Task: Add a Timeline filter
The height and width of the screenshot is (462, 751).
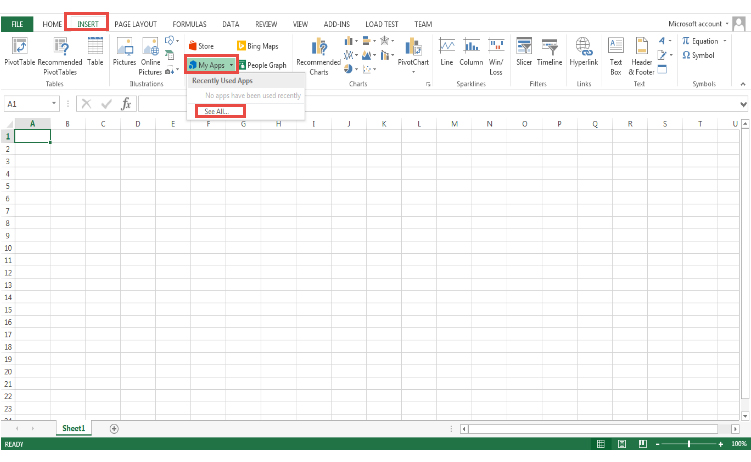Action: click(549, 51)
